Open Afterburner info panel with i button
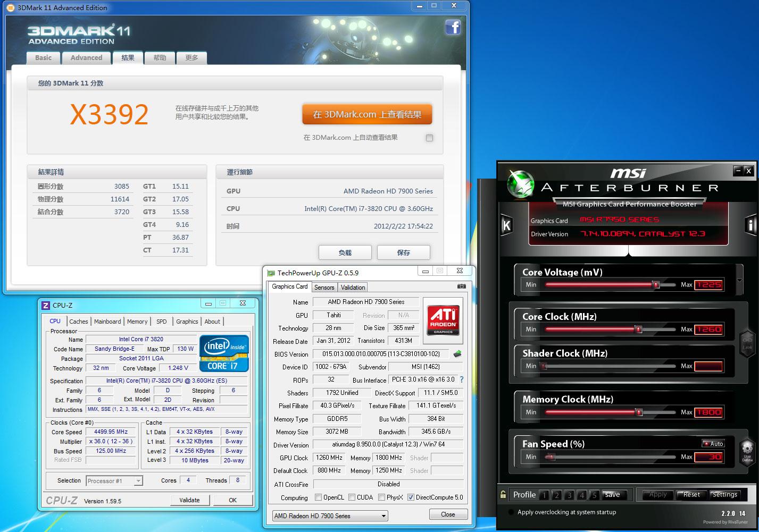Image resolution: width=759 pixels, height=532 pixels. pyautogui.click(x=750, y=225)
